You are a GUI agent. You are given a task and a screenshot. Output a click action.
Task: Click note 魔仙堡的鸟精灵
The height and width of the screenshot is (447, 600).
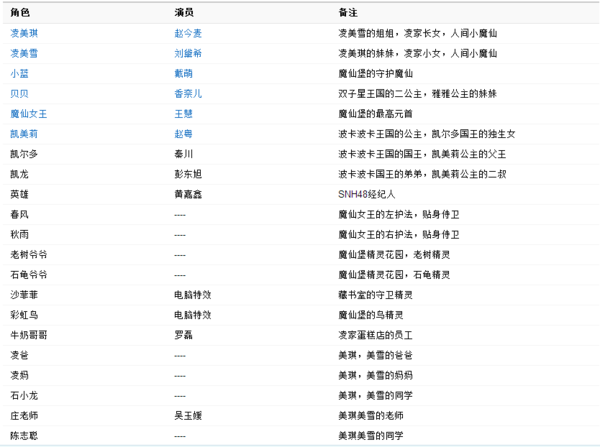(371, 315)
